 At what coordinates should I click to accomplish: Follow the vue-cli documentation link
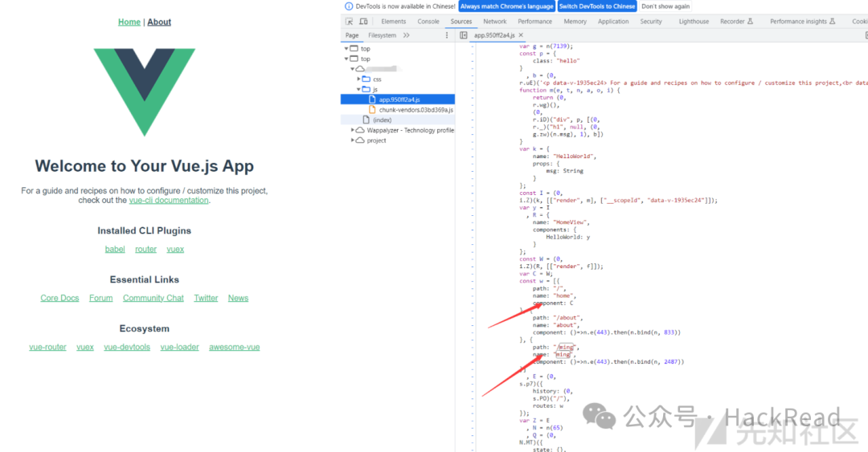(x=169, y=200)
